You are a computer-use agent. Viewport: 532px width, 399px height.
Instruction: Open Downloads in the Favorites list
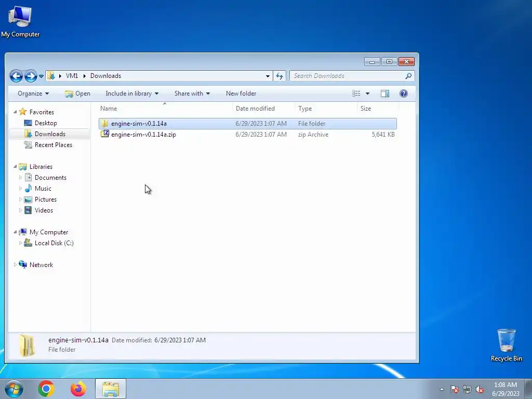[x=50, y=134]
